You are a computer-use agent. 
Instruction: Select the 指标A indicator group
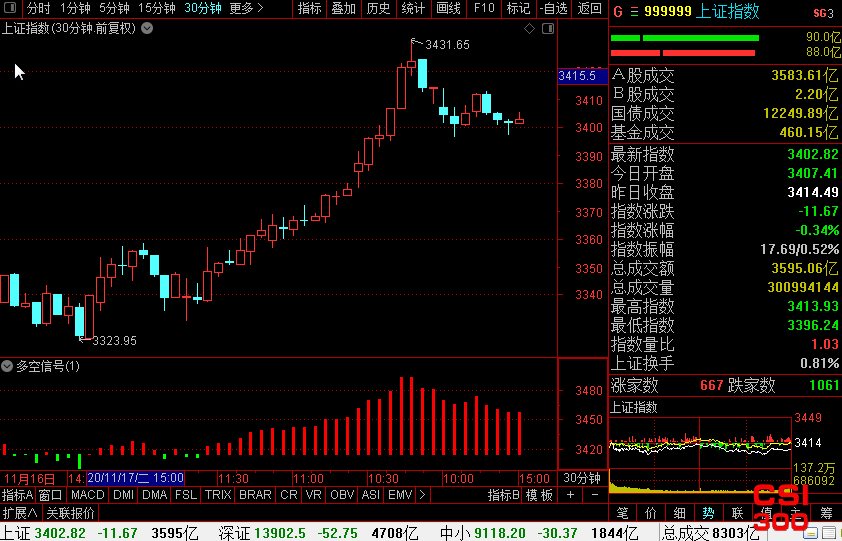click(x=18, y=495)
